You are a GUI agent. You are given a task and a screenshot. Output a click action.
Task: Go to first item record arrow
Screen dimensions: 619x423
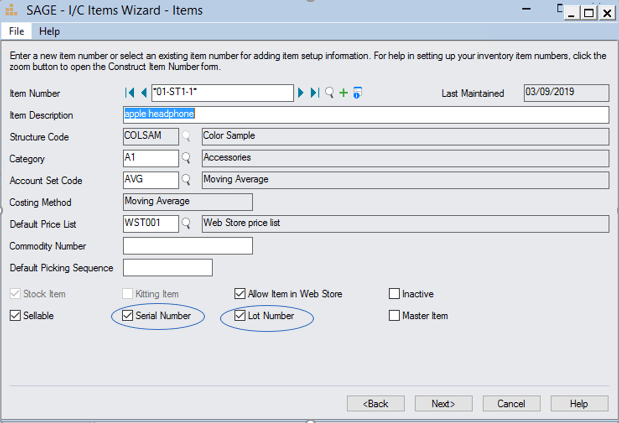(x=129, y=93)
